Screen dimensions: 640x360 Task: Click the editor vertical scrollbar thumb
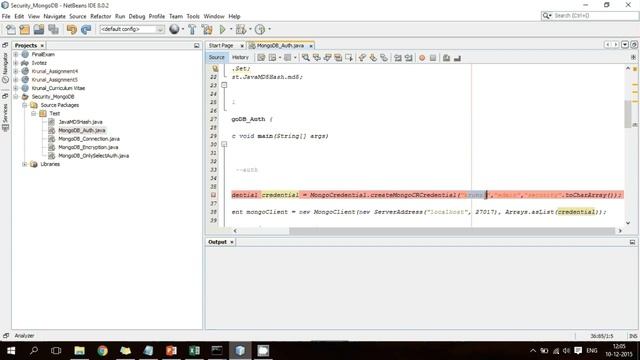(x=628, y=113)
